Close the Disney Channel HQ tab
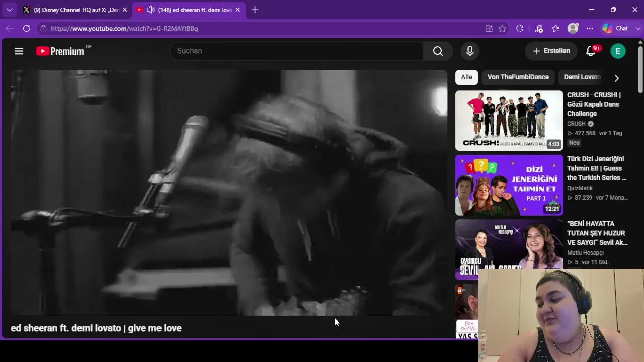The image size is (644, 362). pyautogui.click(x=125, y=10)
